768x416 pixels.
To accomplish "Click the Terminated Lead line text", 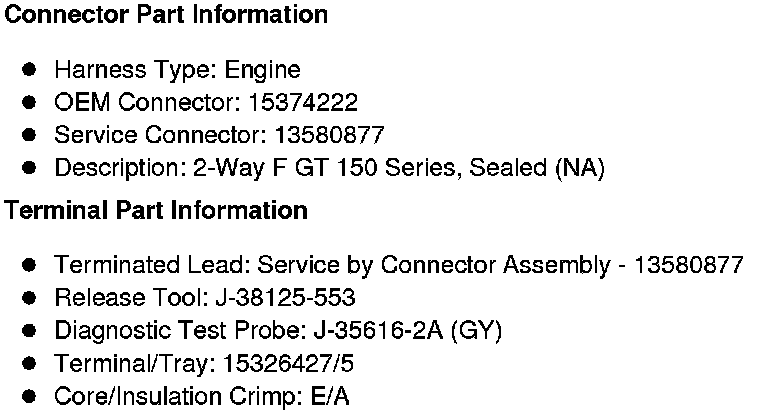I will pyautogui.click(x=398, y=265).
